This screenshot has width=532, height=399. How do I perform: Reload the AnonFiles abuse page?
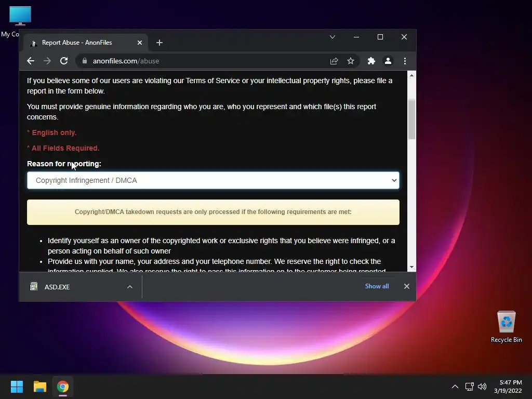(64, 61)
